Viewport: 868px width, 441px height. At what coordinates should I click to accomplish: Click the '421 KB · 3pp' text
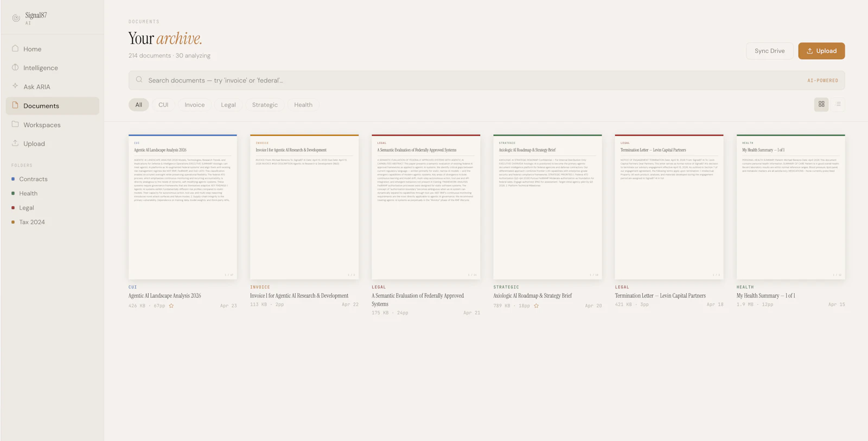[x=631, y=305]
